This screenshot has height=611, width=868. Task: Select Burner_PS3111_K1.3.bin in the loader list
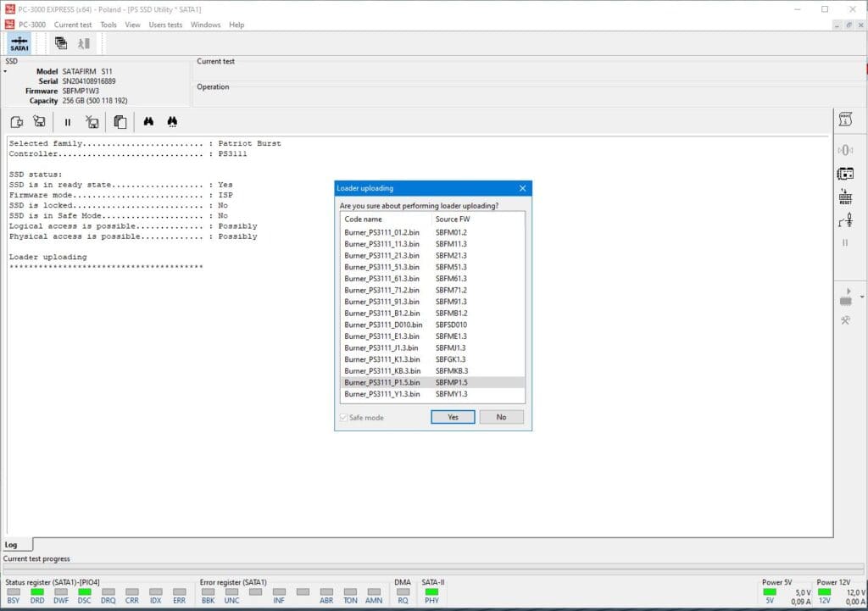381,359
